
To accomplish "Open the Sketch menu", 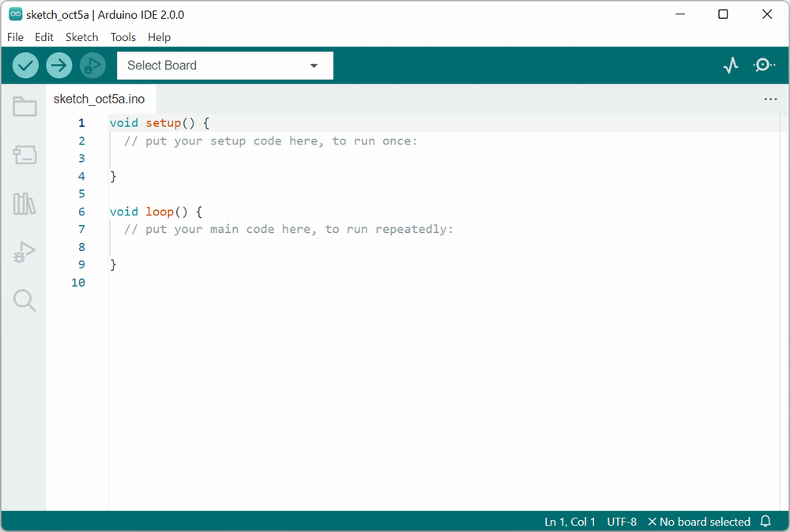I will (81, 37).
